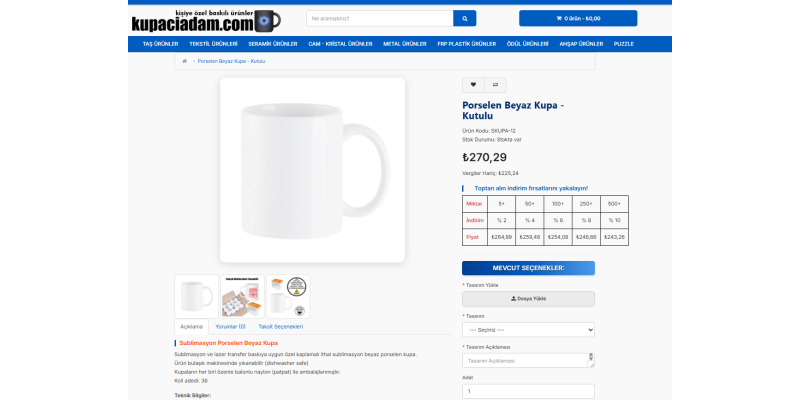Open the shopping cart button
Viewport: 800px width, 400px height.
pos(578,18)
